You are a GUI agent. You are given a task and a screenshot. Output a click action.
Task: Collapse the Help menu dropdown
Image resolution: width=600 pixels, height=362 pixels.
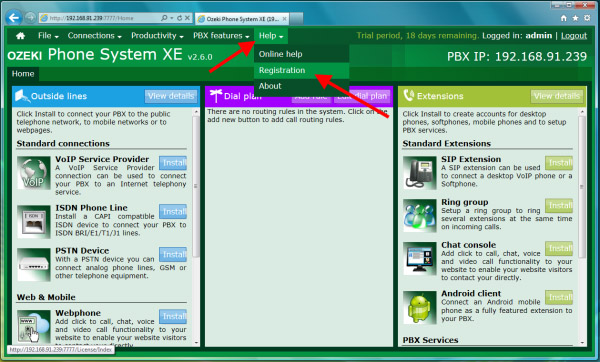(x=271, y=36)
